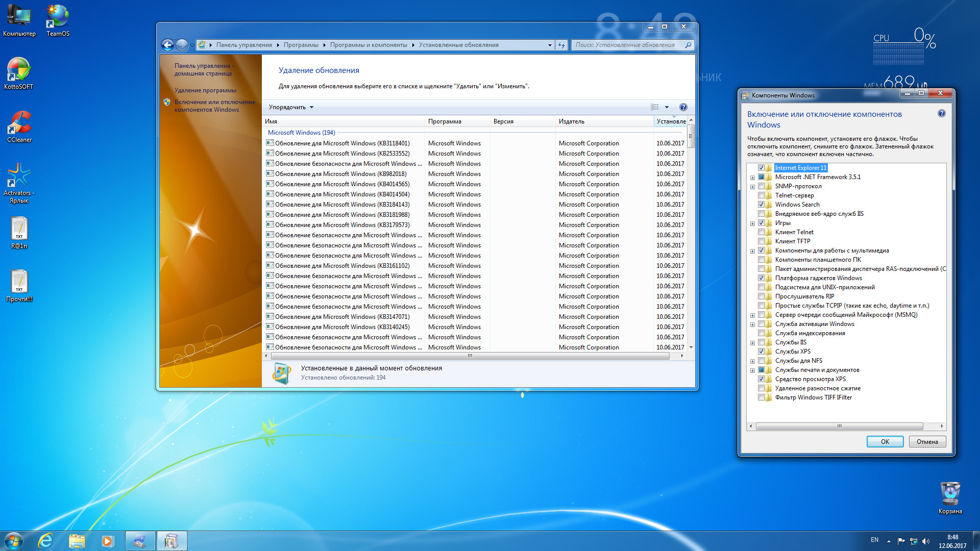The height and width of the screenshot is (551, 980).
Task: Click the change view icon
Action: [x=655, y=107]
